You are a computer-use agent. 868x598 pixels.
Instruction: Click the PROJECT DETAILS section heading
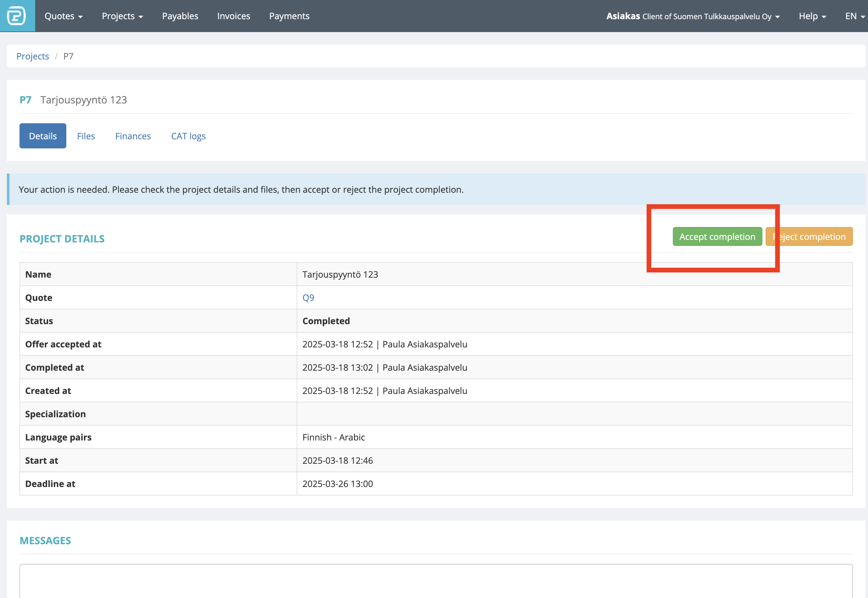(62, 239)
